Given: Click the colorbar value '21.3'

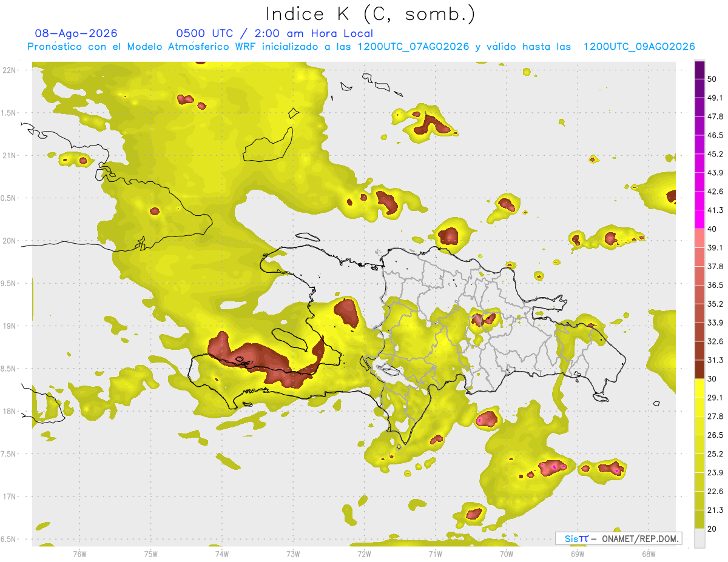Looking at the screenshot, I should click(715, 510).
